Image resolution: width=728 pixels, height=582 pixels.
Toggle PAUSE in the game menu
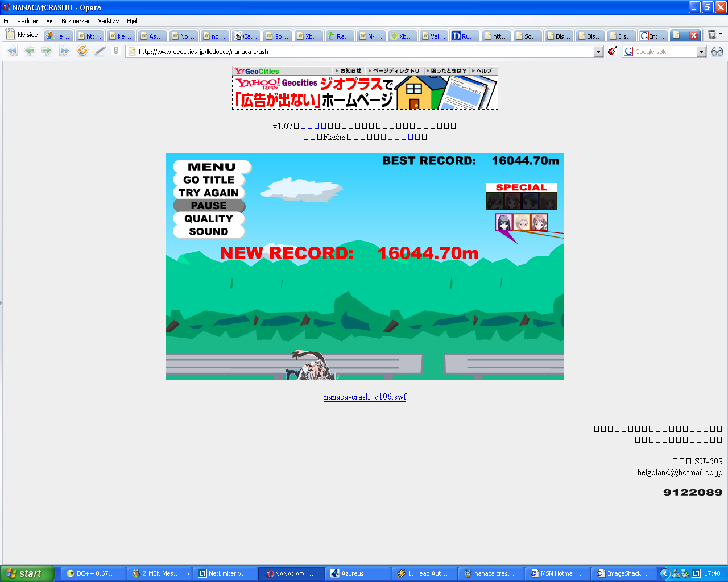coord(209,206)
